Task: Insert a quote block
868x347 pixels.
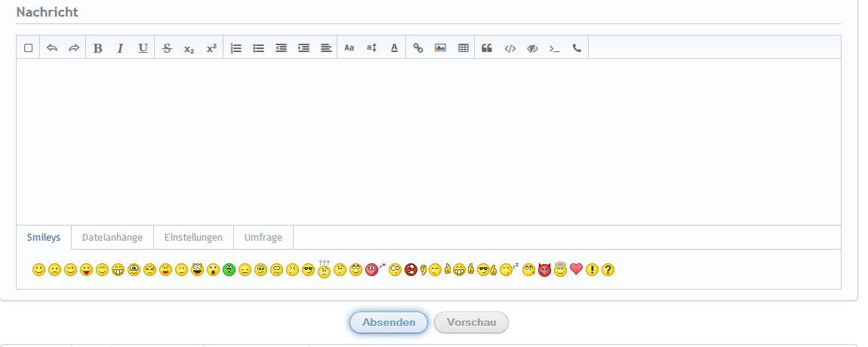Action: click(487, 48)
